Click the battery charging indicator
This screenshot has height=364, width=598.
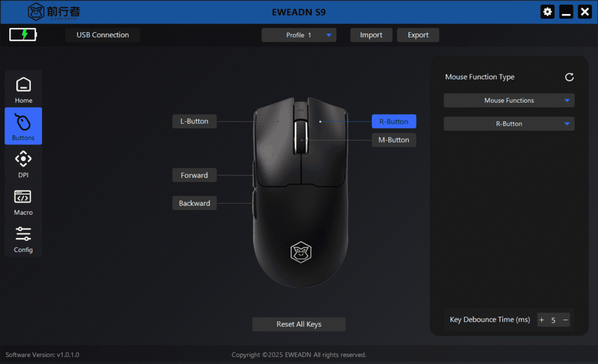click(x=23, y=34)
